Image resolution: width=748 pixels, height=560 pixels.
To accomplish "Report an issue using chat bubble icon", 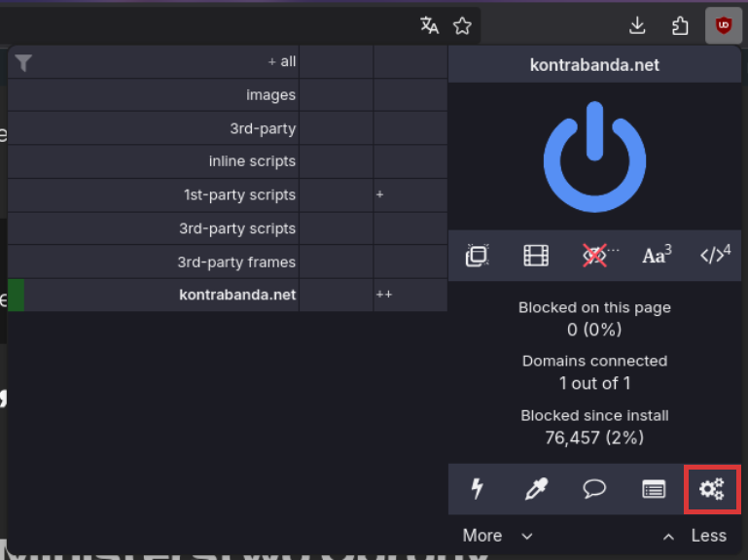I will tap(594, 489).
